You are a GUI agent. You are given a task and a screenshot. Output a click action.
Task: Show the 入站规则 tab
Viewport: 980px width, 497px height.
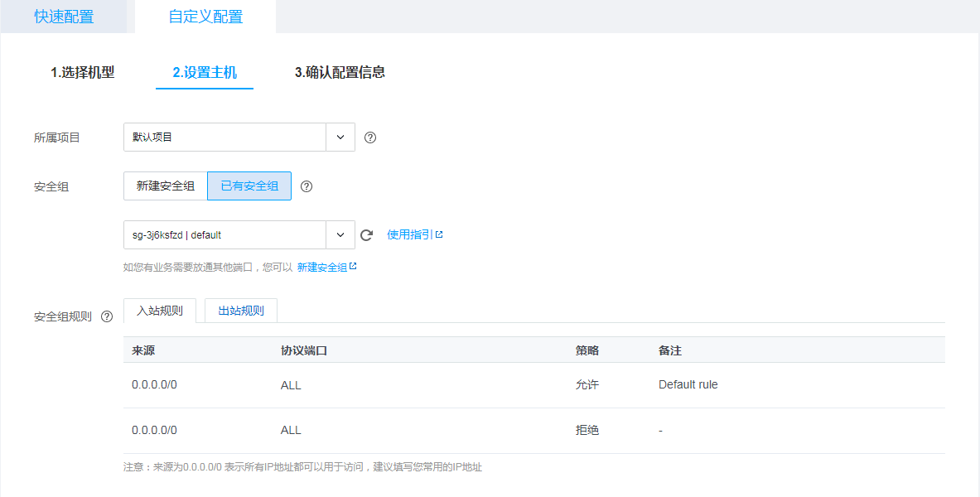click(x=160, y=311)
